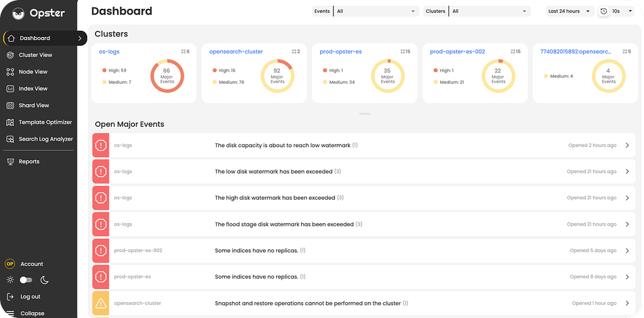Click the panel resize handle below Clusters
This screenshot has height=318, width=644.
(364, 114)
